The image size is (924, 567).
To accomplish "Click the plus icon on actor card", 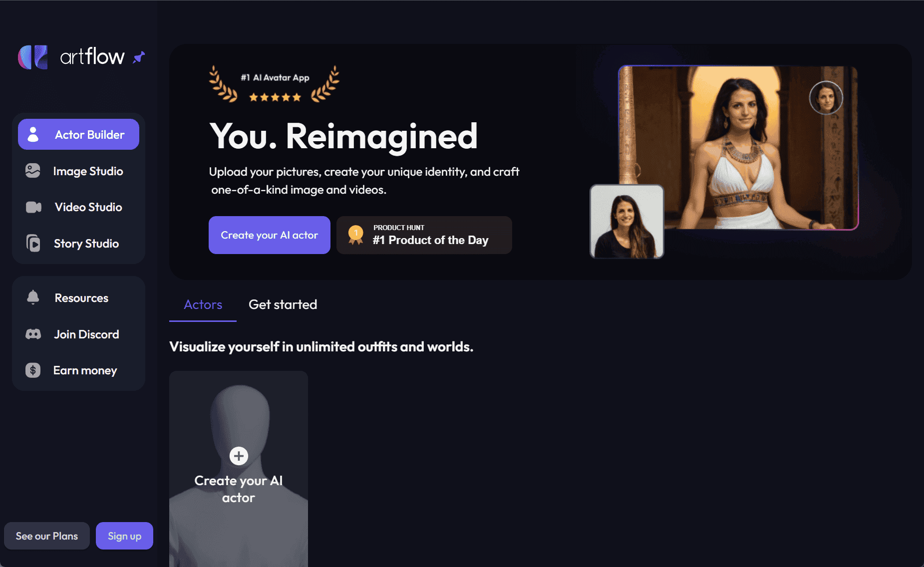I will click(239, 456).
